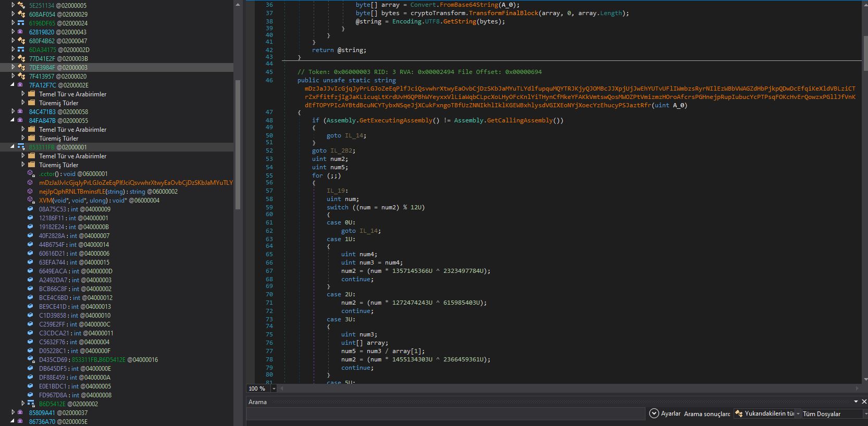Select field FD967D8A in the tree

tap(75, 395)
